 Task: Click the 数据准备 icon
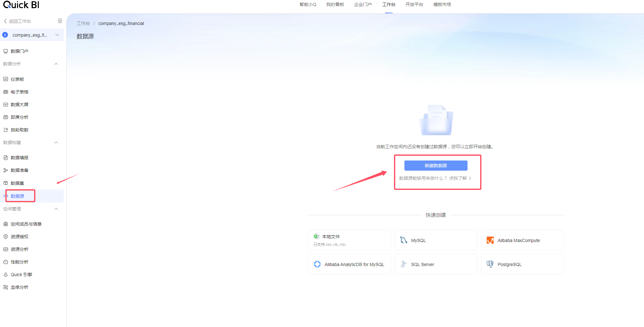point(6,170)
